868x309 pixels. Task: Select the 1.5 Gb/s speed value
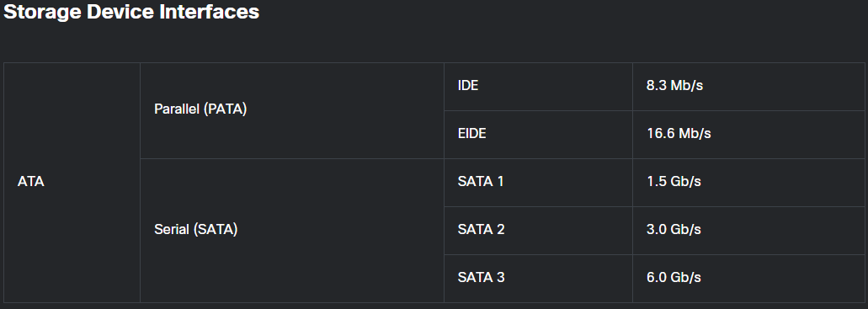(674, 182)
